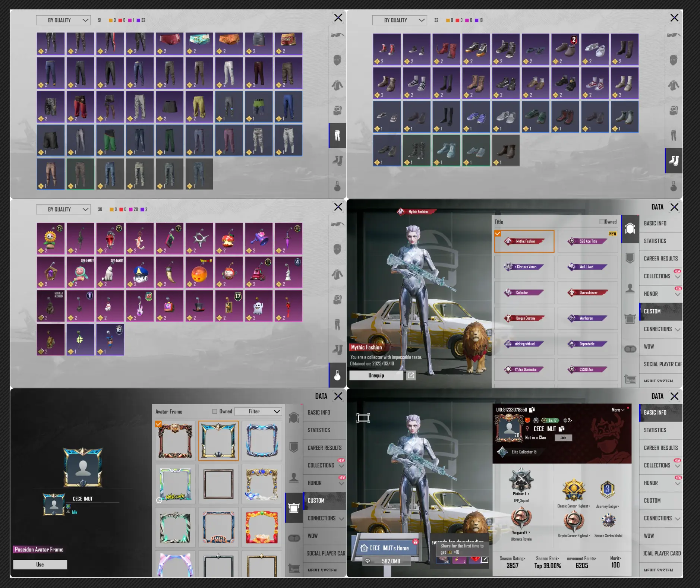
Task: Open fullscreen view icon above character
Action: click(363, 418)
